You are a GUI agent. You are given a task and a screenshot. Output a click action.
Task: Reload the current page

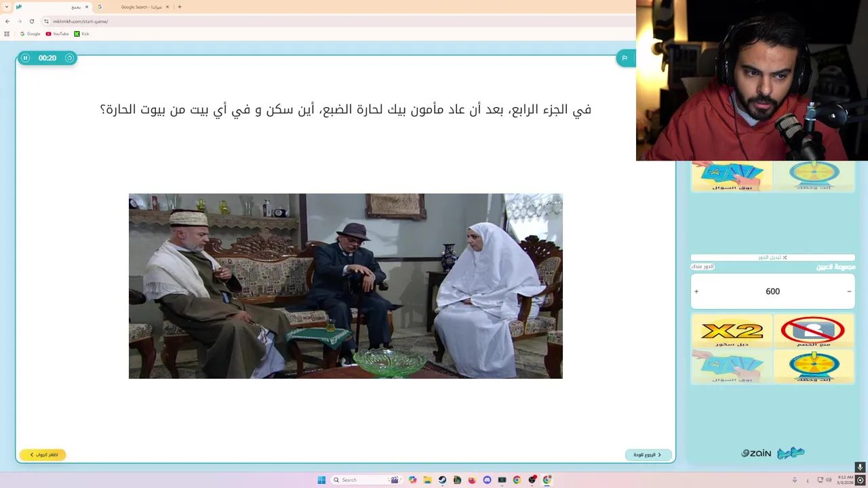click(x=31, y=21)
